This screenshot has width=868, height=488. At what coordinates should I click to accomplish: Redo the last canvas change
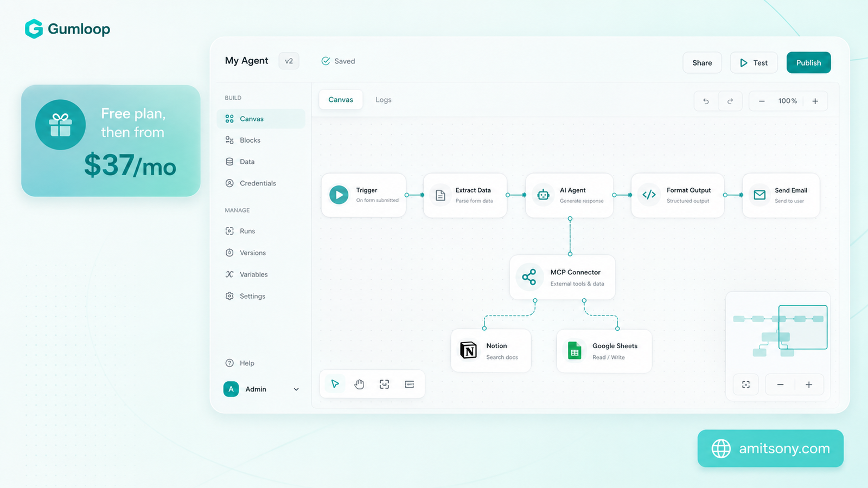(x=730, y=101)
